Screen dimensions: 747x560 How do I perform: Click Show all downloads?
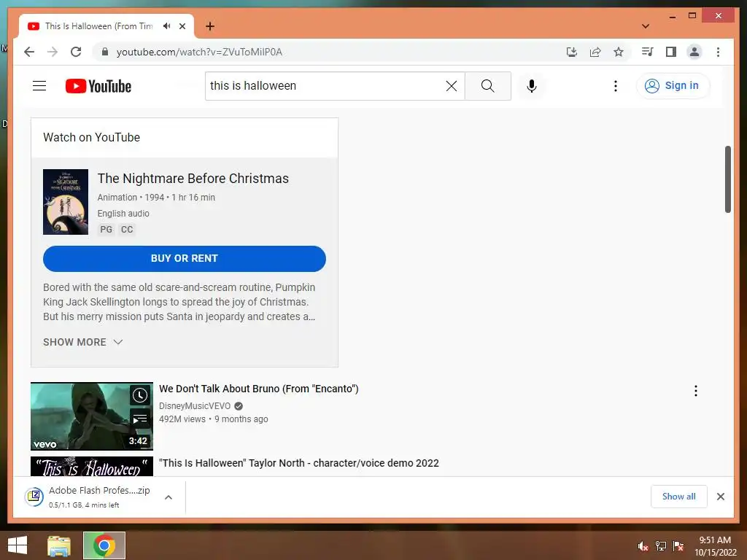point(679,497)
